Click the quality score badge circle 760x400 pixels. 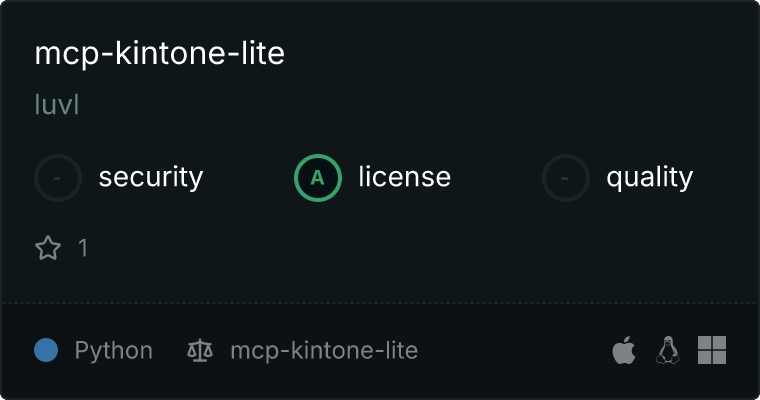[x=566, y=178]
